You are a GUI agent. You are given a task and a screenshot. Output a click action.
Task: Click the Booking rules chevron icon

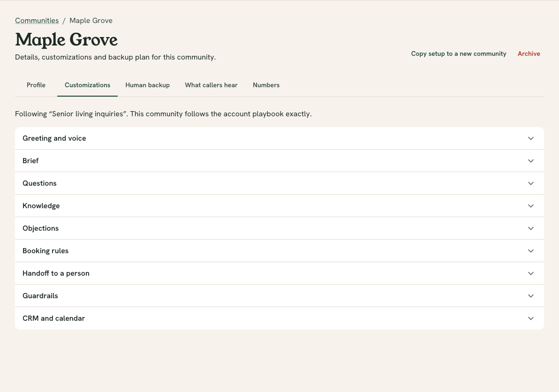[531, 251]
